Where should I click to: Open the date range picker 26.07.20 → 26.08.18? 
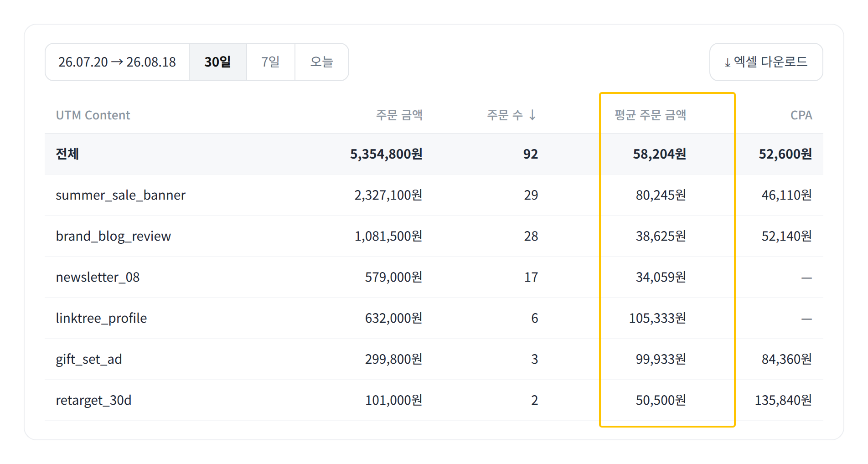tap(117, 62)
